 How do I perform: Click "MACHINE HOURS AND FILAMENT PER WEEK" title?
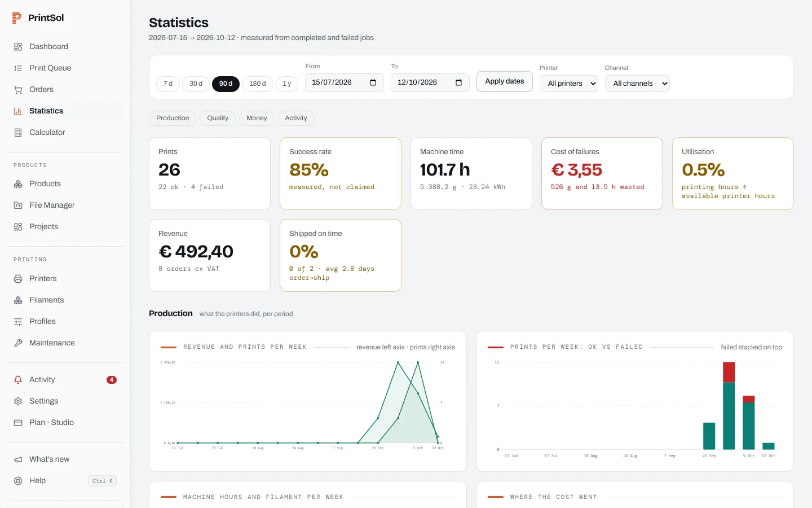click(263, 497)
